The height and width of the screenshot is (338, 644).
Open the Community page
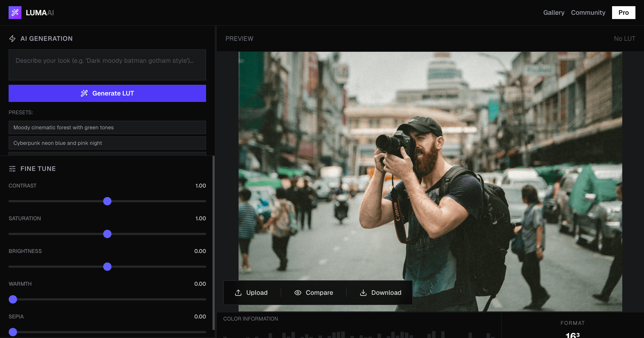tap(588, 12)
